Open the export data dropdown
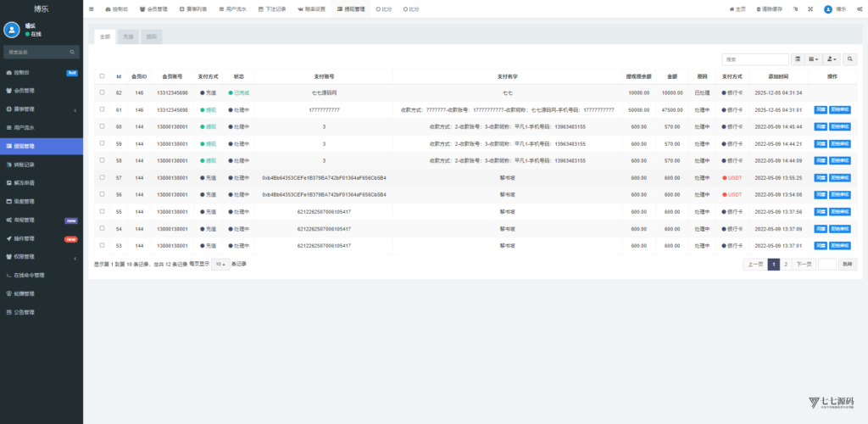Screen dimensions: 868x424 coord(832,59)
